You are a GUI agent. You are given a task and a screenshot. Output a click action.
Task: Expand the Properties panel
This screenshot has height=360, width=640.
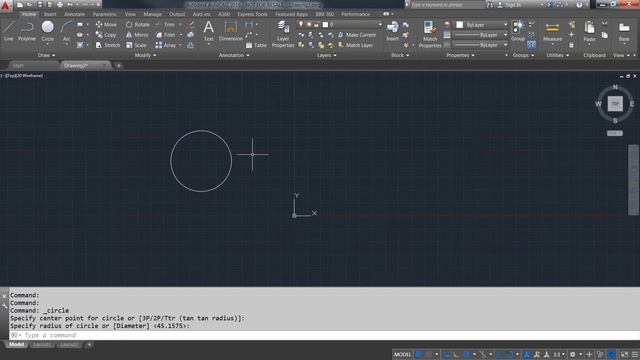(460, 55)
